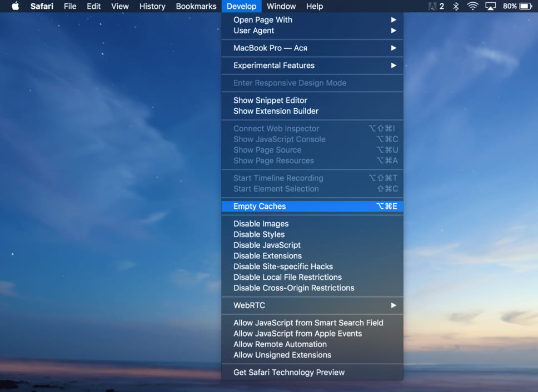This screenshot has width=538, height=392.
Task: Open the History menu
Action: [x=152, y=6]
